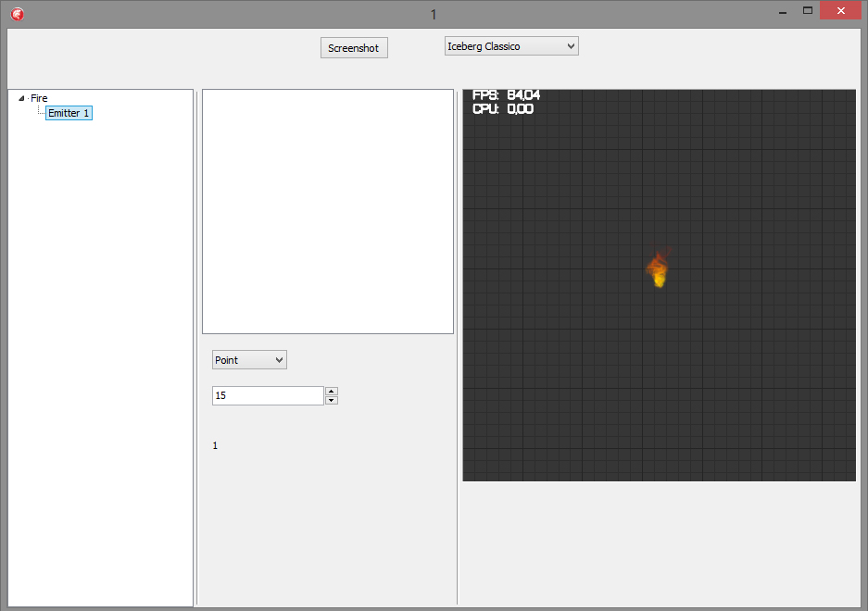Open the Point emitter type dropdown

249,360
